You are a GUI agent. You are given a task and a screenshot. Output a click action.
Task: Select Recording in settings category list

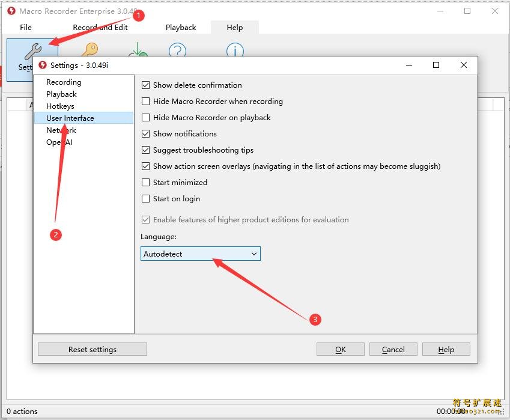(x=84, y=82)
